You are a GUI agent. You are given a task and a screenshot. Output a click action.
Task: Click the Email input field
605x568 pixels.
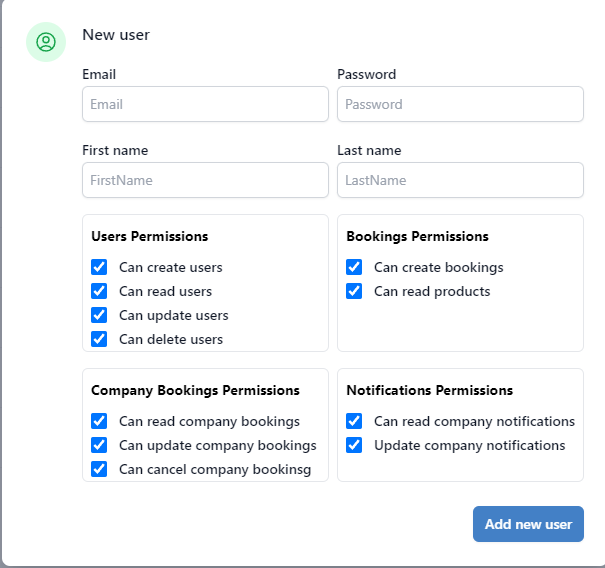click(x=205, y=104)
